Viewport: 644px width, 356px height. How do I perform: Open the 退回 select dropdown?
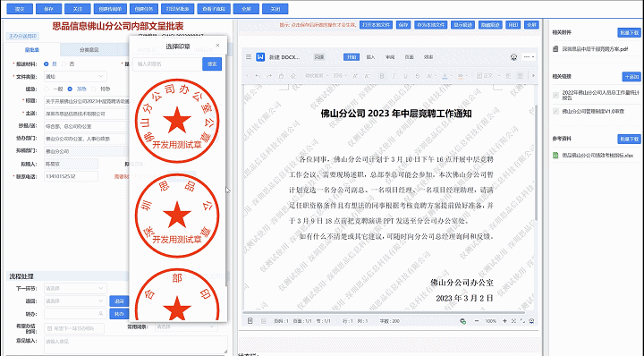pyautogui.click(x=75, y=301)
